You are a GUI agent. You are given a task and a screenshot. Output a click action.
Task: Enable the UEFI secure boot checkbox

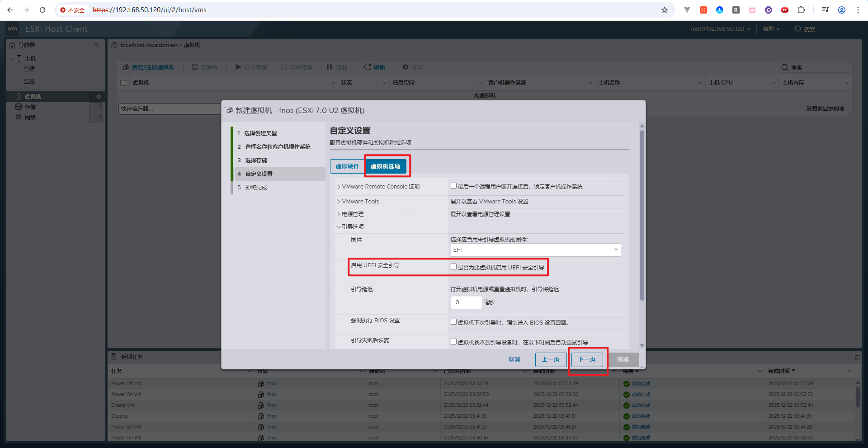point(453,267)
